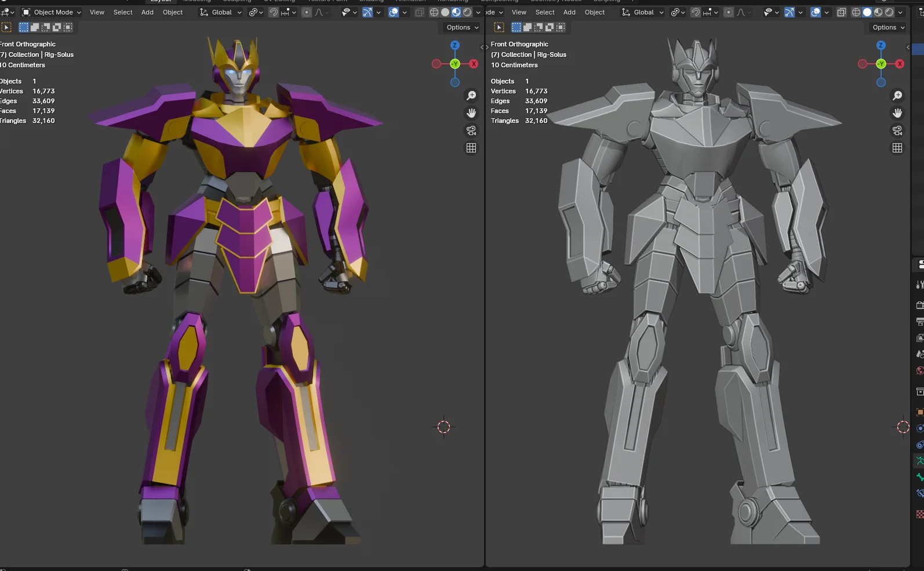
Task: Toggle X-ray in left viewport
Action: (x=420, y=12)
